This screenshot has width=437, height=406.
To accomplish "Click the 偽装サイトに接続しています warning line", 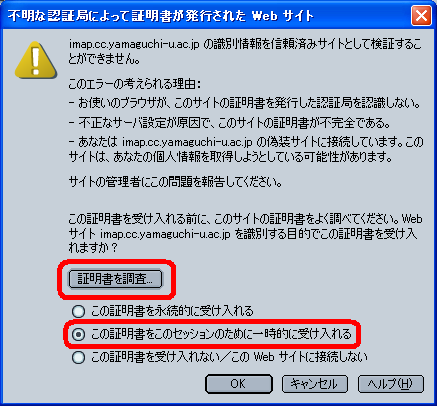I will click(246, 149).
